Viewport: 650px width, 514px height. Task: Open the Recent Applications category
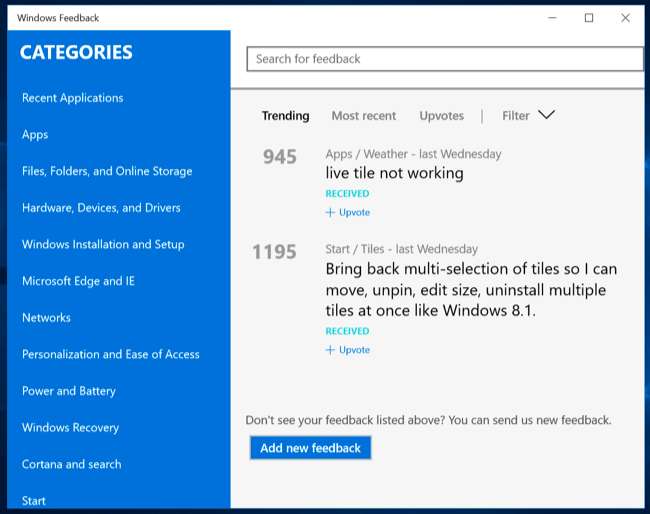point(72,98)
